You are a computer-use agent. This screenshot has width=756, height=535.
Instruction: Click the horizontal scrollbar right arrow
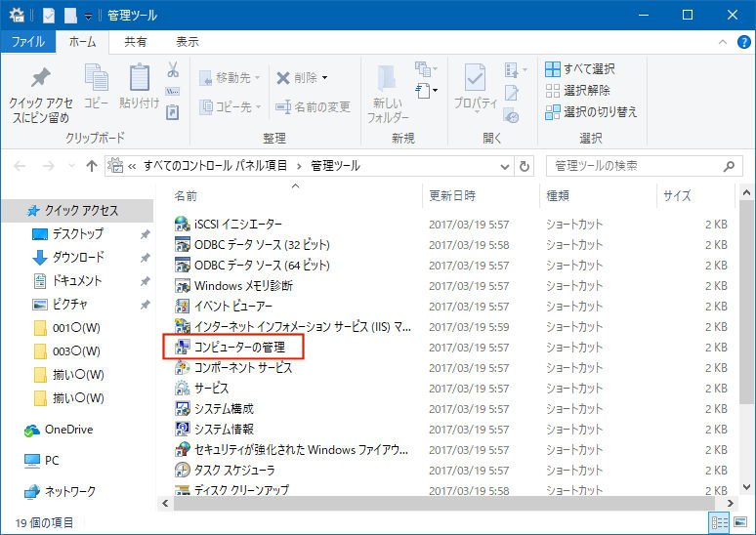[731, 503]
